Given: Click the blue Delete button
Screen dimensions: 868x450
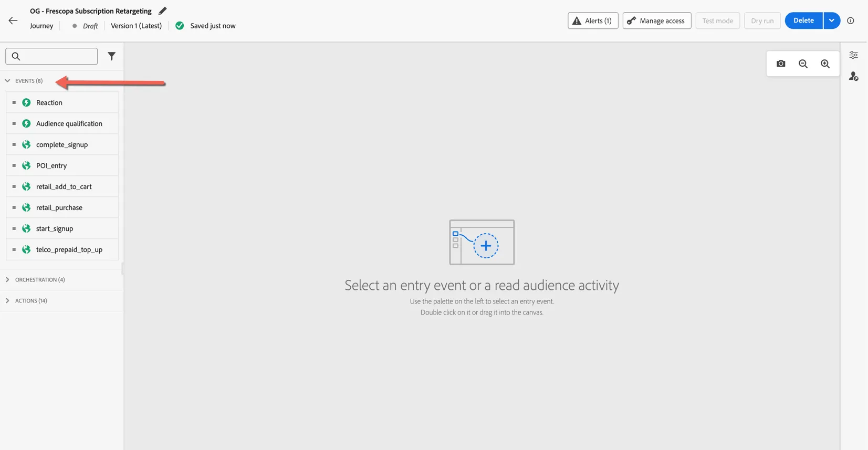Looking at the screenshot, I should (803, 20).
